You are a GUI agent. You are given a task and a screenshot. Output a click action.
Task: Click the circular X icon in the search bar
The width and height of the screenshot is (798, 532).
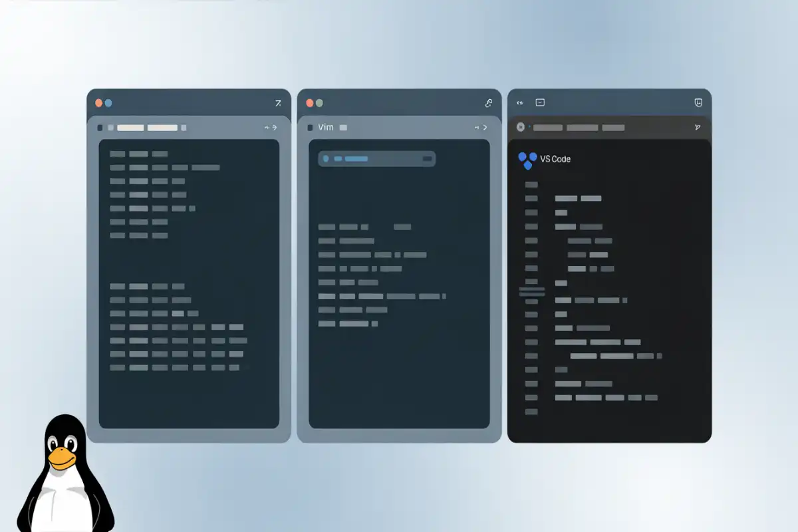click(520, 126)
